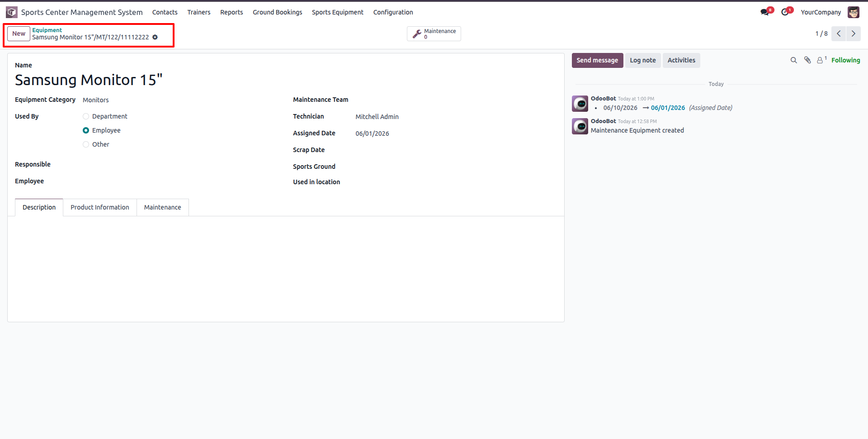The width and height of the screenshot is (868, 439).
Task: Click OdooBot avatar on assigned date message
Action: coord(580,104)
